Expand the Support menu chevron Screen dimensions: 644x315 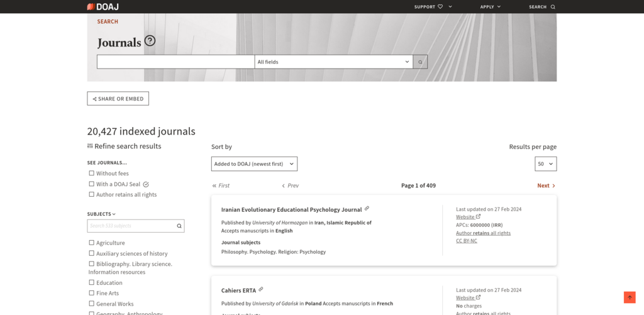[450, 6]
